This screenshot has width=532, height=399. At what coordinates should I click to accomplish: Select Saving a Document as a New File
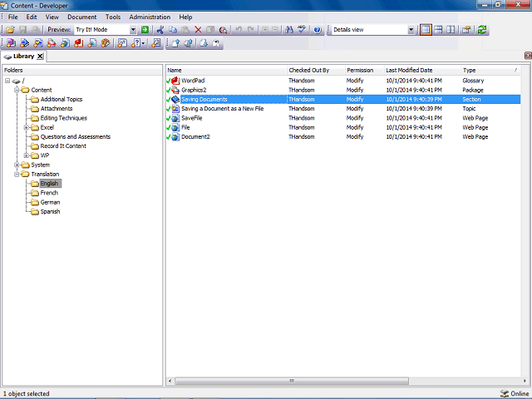pos(343,109)
